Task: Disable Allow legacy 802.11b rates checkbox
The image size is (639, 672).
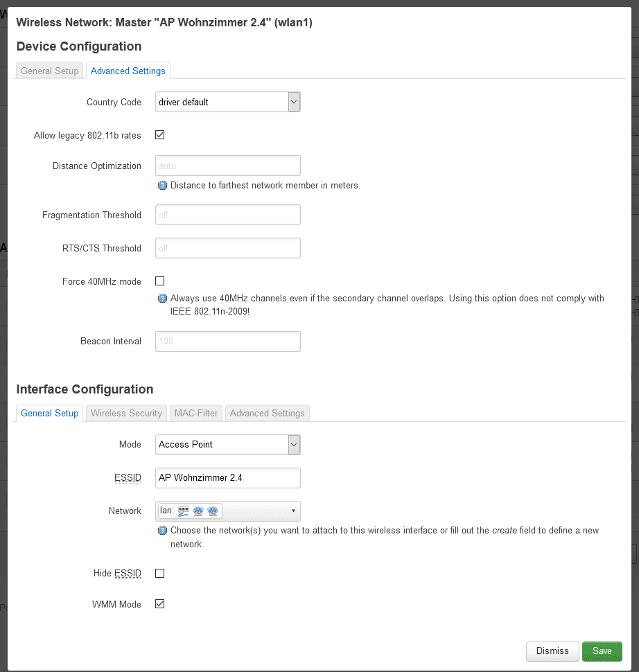Action: tap(160, 135)
